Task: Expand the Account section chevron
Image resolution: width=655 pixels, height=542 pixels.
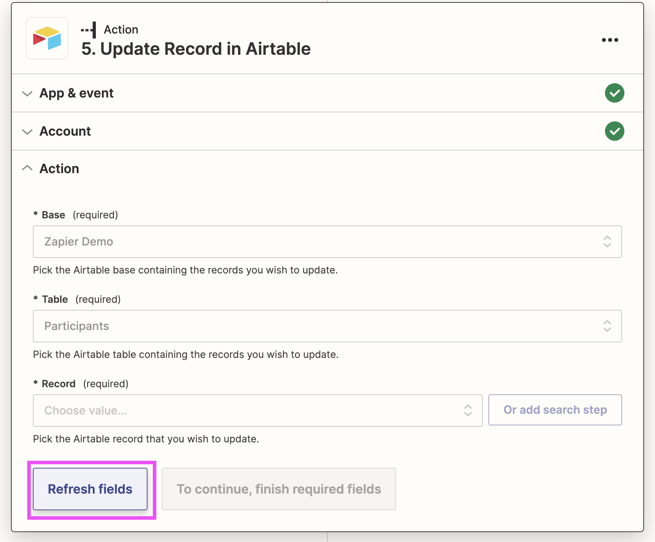Action: pos(27,132)
